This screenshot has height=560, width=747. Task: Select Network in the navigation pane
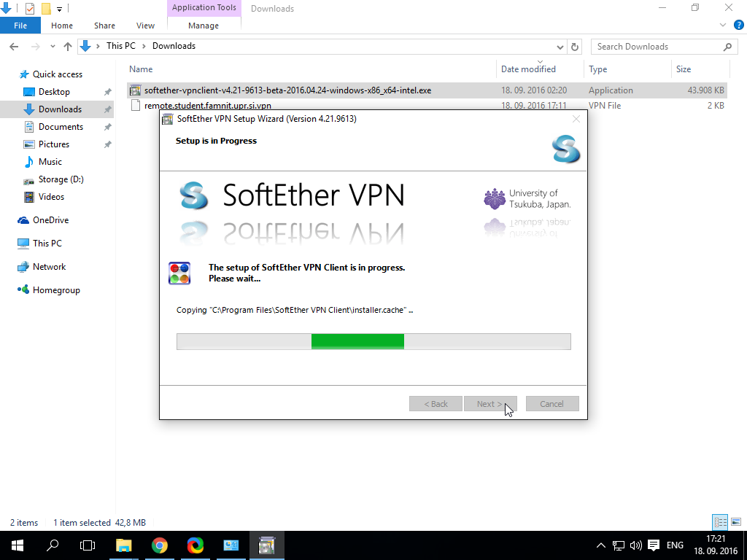[x=49, y=267]
